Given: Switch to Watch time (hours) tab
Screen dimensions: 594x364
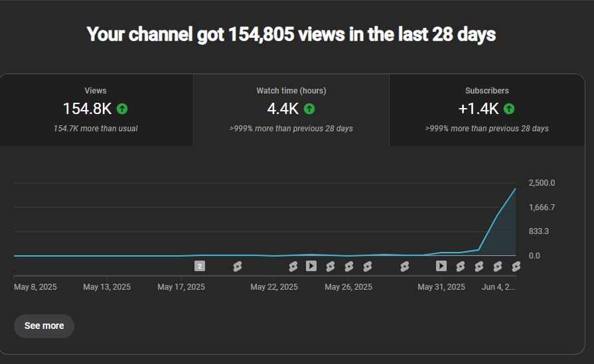Looking at the screenshot, I should click(291, 109).
